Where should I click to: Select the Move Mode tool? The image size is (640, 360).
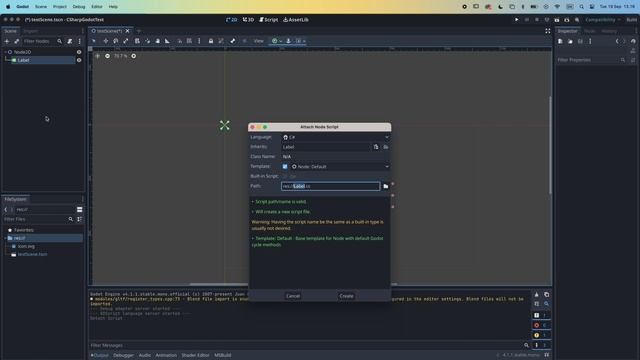tap(106, 41)
